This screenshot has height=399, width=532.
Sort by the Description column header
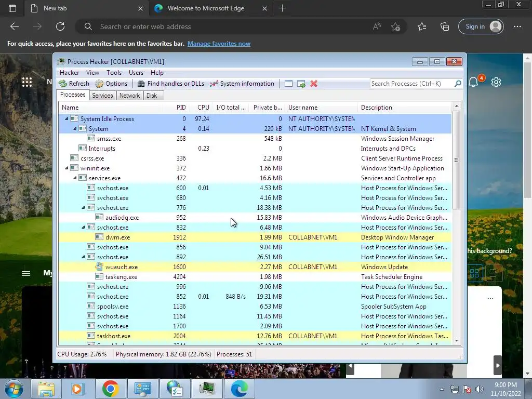pyautogui.click(x=404, y=108)
